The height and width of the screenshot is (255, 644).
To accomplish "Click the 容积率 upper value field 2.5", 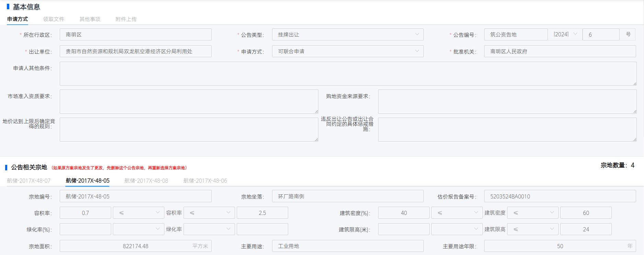I will point(262,213).
